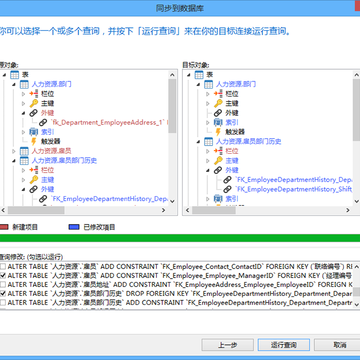Click the FK_EmployeeDepartmentHistory_Shift link icon in target tree
Viewport: 360px width, 360px height.
coord(227,189)
